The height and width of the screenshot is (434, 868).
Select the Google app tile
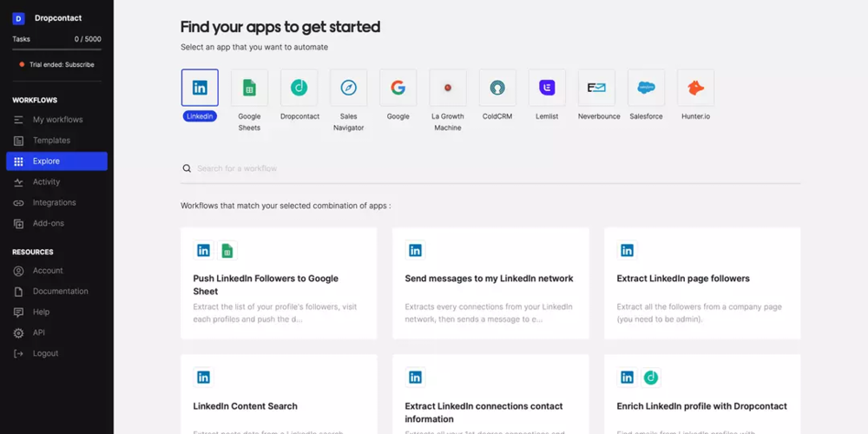pos(398,88)
